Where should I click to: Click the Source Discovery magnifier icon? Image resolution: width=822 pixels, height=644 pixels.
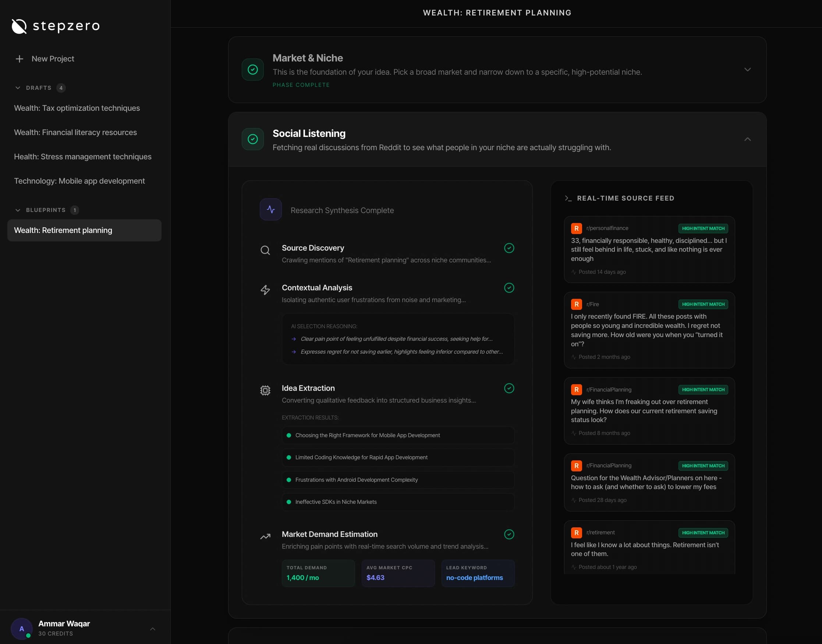coord(265,250)
